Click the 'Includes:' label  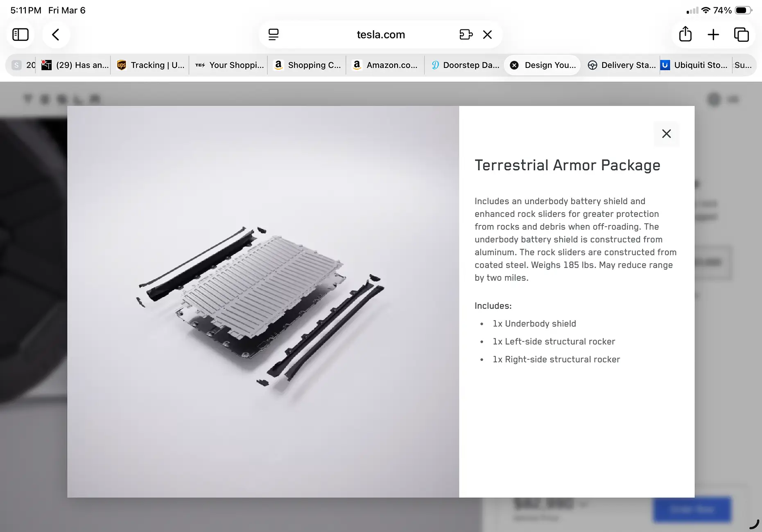pyautogui.click(x=493, y=306)
